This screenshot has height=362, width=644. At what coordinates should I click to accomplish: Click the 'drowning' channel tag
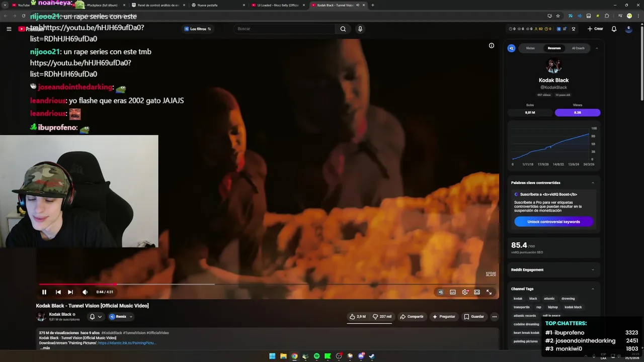coord(568,299)
